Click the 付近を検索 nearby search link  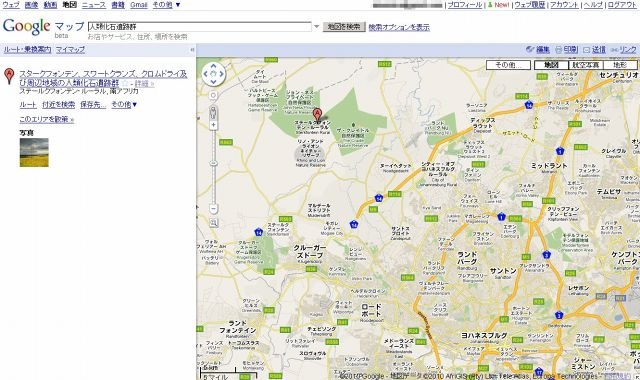pos(58,104)
